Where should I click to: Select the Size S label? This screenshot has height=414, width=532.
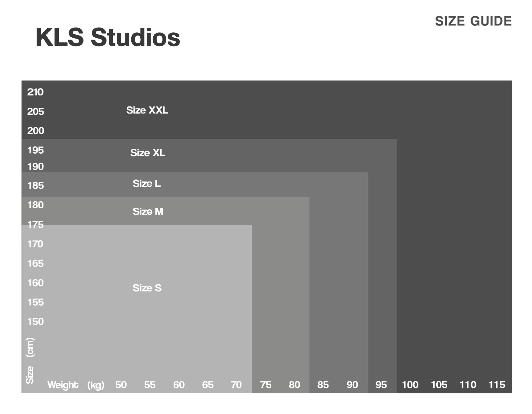pyautogui.click(x=147, y=288)
